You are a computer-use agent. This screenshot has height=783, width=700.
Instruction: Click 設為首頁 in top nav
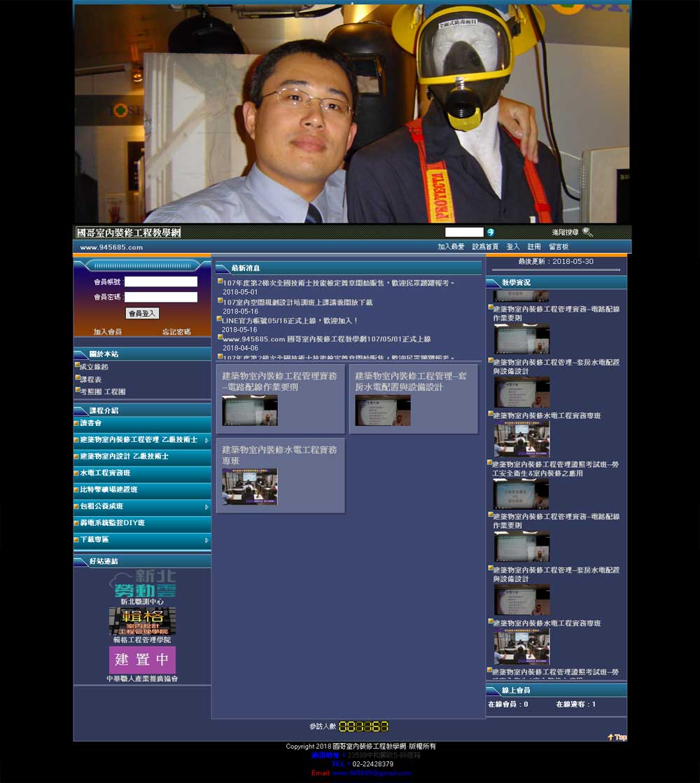click(x=485, y=247)
